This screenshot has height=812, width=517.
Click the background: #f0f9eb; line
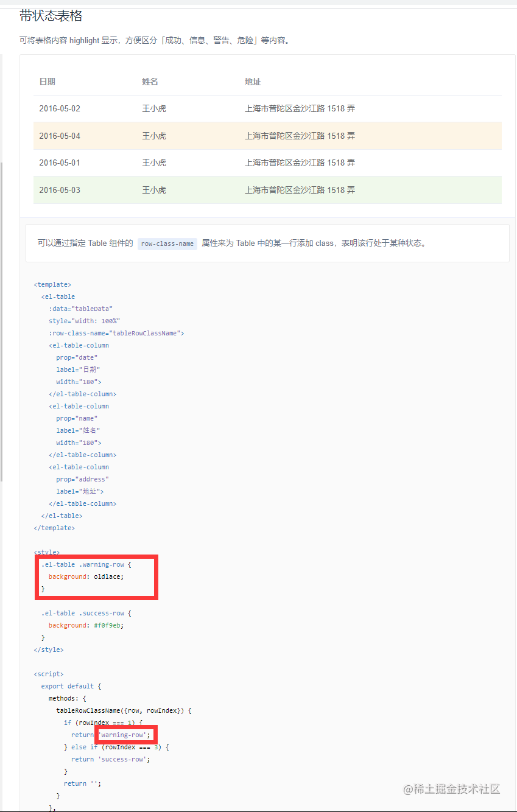86,625
